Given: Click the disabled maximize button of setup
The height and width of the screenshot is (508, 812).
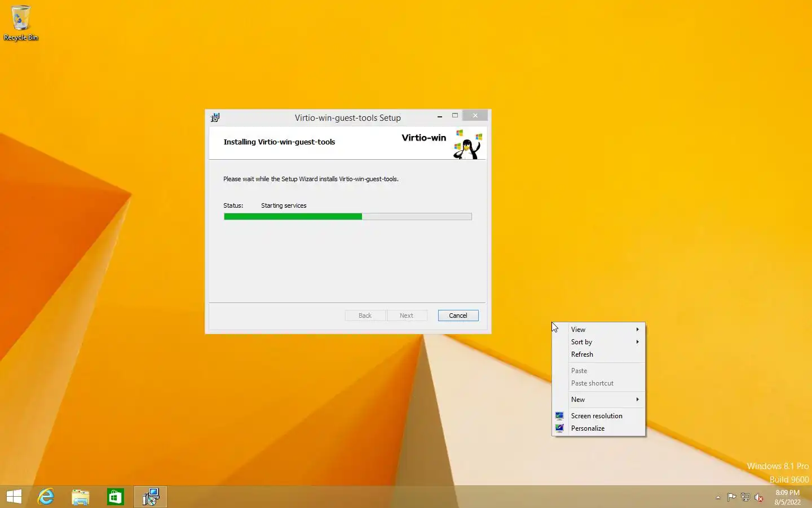Looking at the screenshot, I should click(x=455, y=116).
